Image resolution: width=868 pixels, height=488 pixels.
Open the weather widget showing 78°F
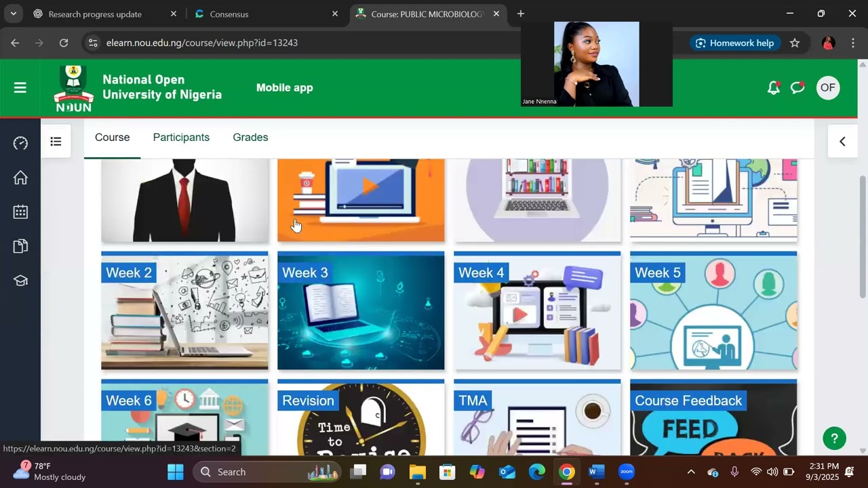pyautogui.click(x=50, y=472)
